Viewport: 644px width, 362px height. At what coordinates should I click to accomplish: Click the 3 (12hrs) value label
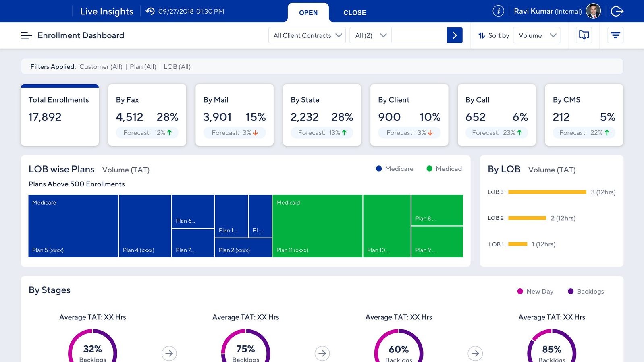coord(603,192)
